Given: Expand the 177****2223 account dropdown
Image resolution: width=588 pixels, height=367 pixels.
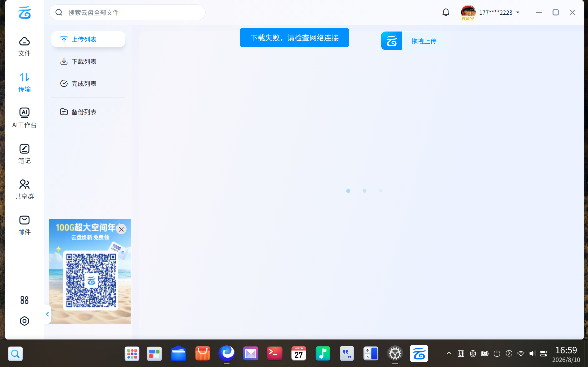Looking at the screenshot, I should 518,12.
